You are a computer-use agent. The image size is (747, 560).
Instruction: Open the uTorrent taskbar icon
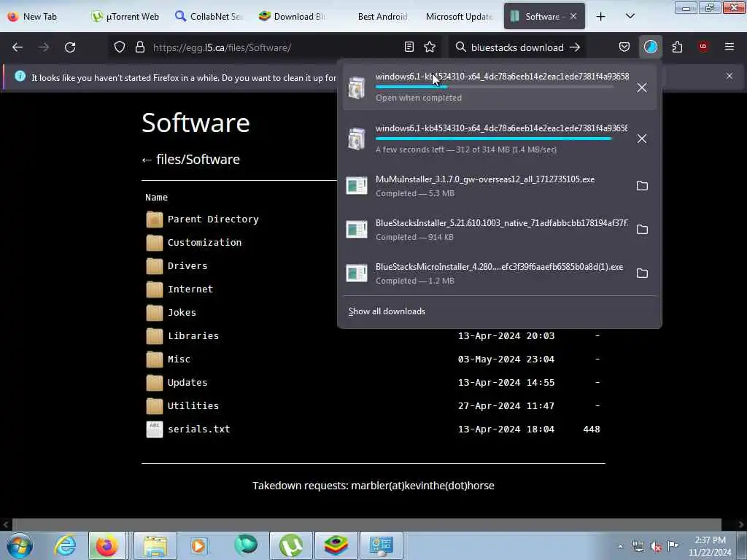(x=291, y=545)
